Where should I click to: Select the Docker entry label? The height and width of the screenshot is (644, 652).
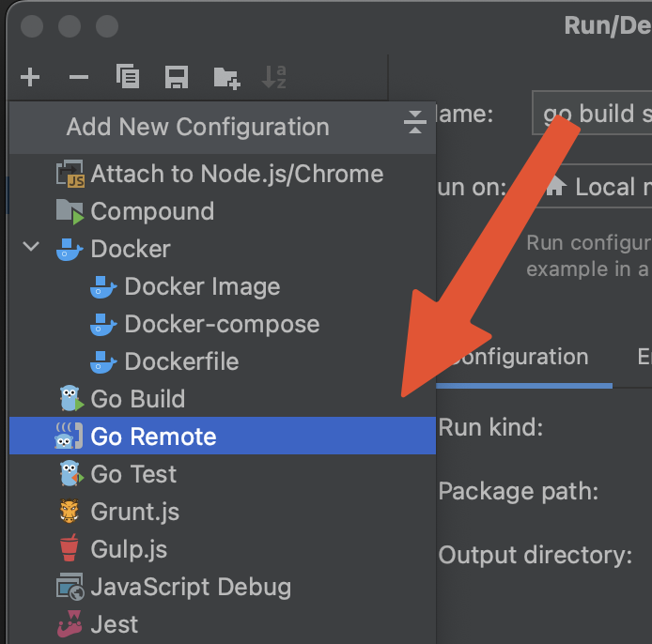(131, 249)
